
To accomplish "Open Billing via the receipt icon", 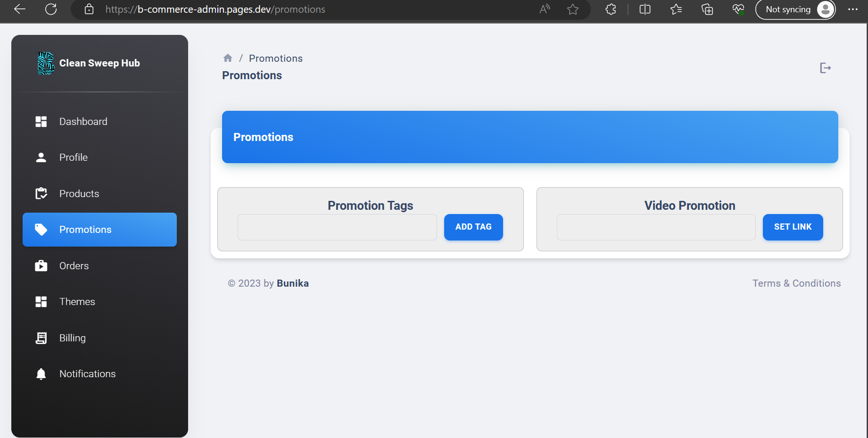I will pos(41,338).
